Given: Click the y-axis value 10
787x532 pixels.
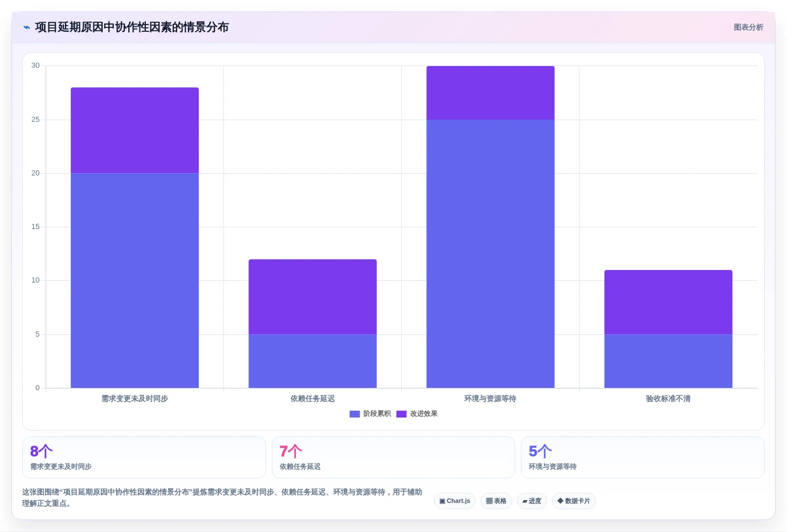Looking at the screenshot, I should 35,280.
